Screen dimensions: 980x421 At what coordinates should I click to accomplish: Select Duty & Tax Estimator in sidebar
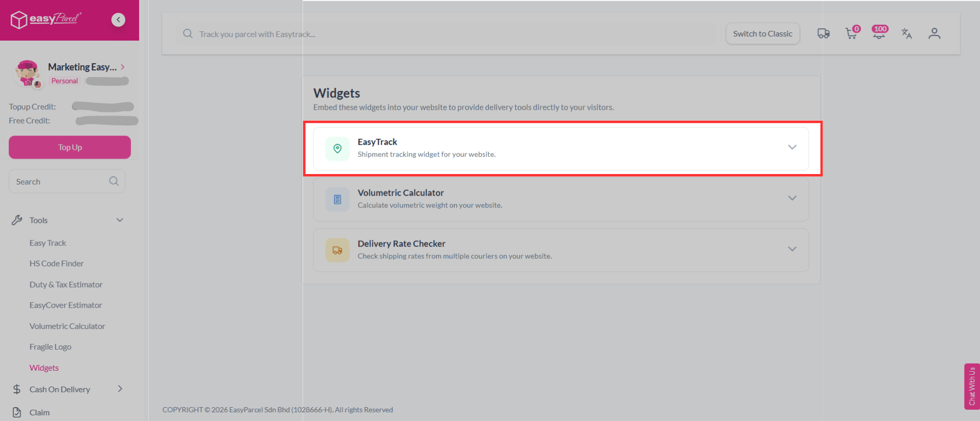pyautogui.click(x=66, y=284)
